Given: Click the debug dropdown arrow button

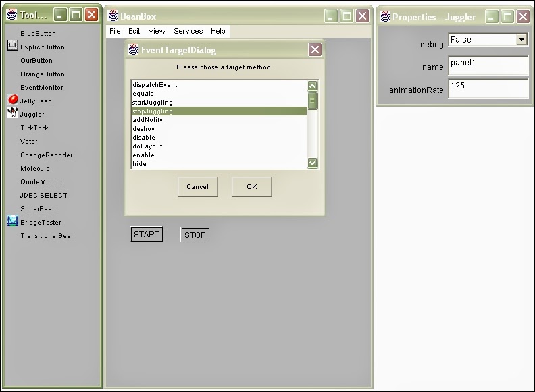Looking at the screenshot, I should pyautogui.click(x=521, y=40).
